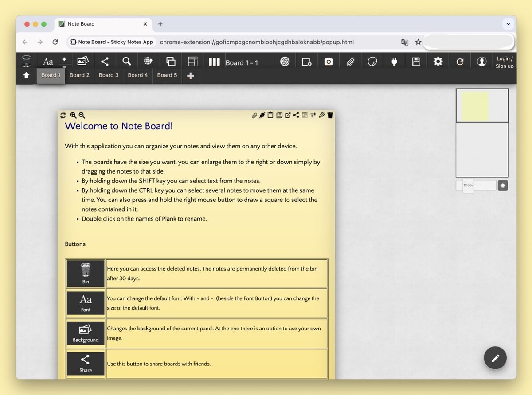Zoom in on the Welcome note

click(x=73, y=115)
